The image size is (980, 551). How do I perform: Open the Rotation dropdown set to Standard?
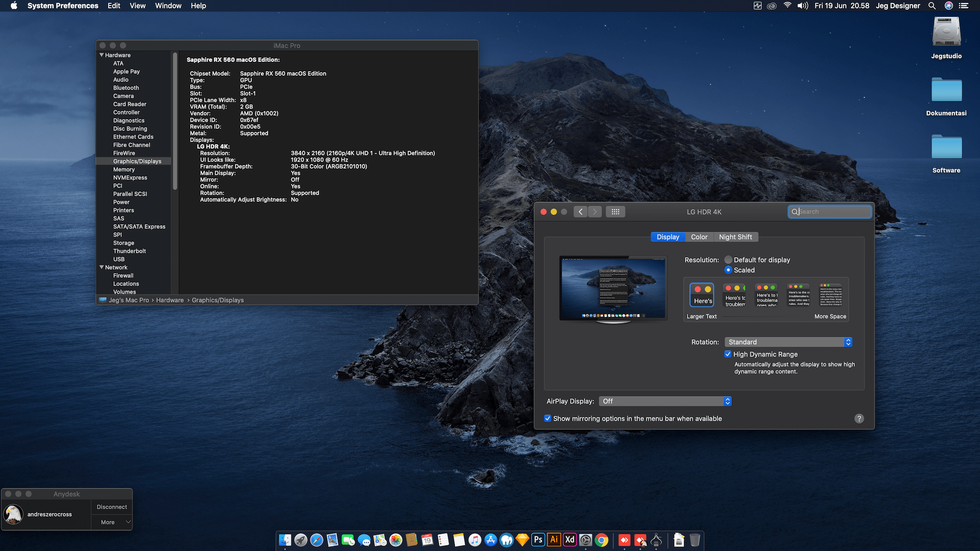point(788,342)
